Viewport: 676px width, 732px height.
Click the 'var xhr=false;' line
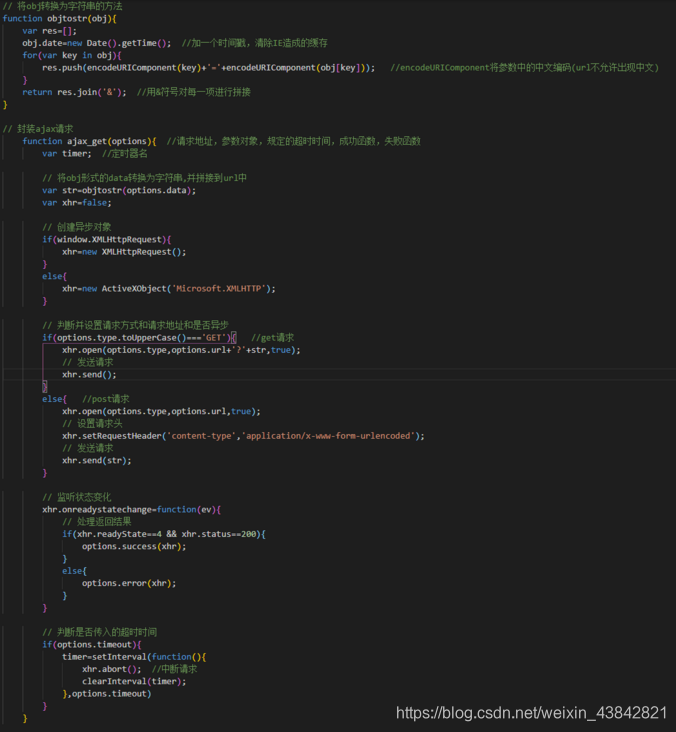(x=77, y=203)
